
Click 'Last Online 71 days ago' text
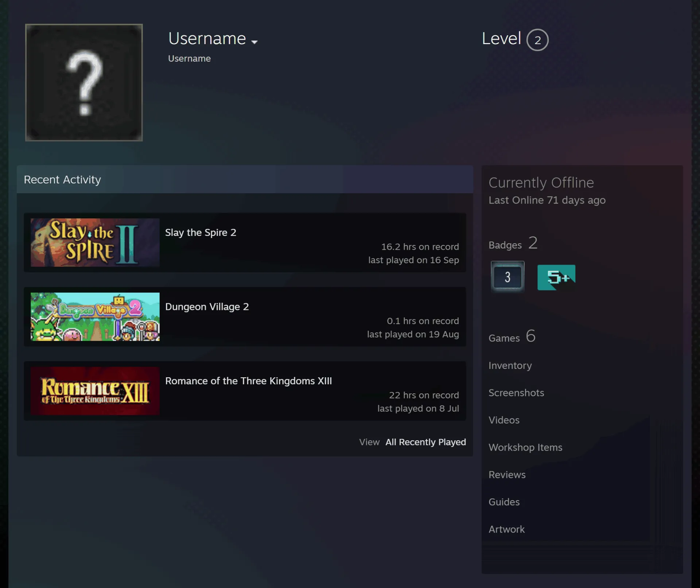(547, 200)
